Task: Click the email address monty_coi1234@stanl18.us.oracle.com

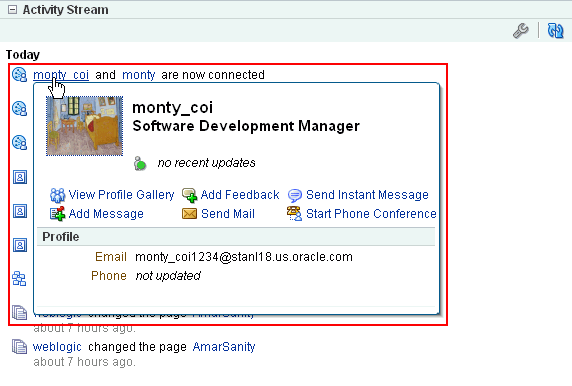Action: click(244, 257)
